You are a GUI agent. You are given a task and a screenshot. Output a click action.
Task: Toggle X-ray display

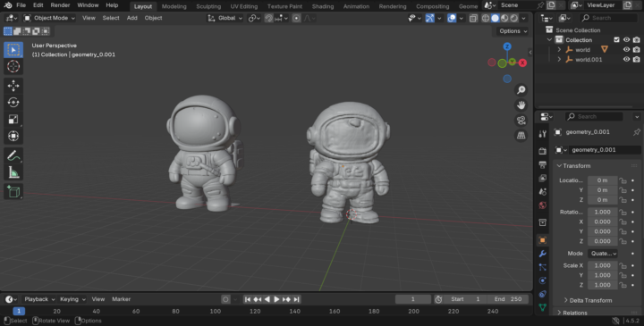pos(473,18)
